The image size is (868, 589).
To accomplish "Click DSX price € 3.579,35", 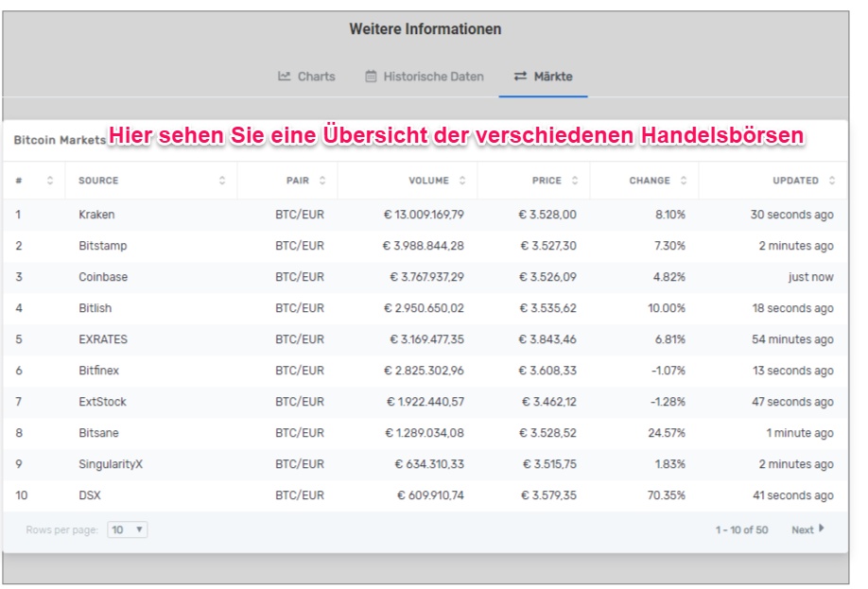I will [548, 495].
